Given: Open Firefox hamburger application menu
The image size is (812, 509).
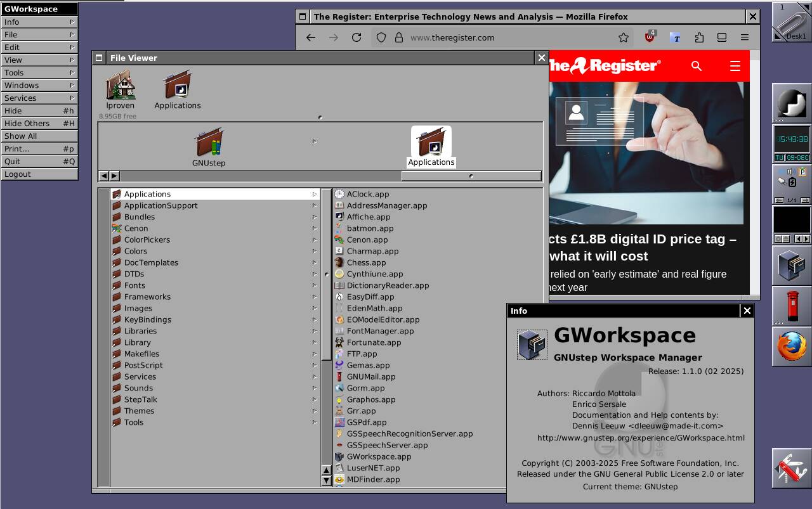Looking at the screenshot, I should point(745,37).
